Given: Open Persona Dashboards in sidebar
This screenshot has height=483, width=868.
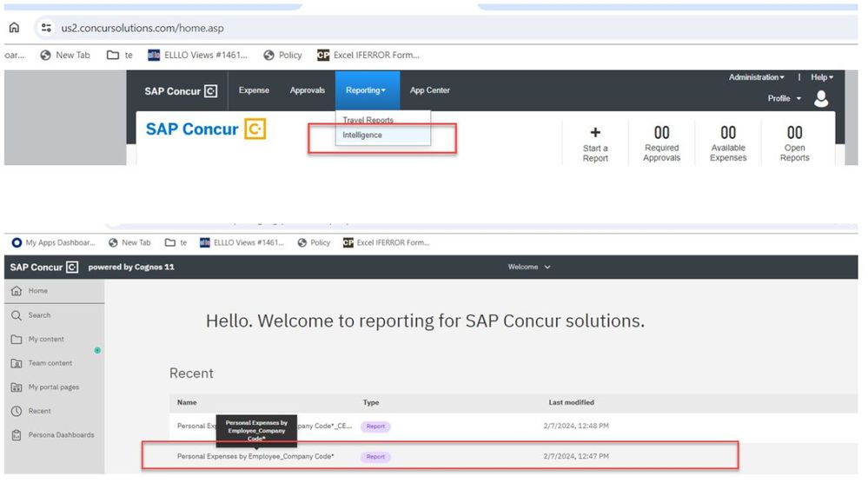Looking at the screenshot, I should [54, 435].
